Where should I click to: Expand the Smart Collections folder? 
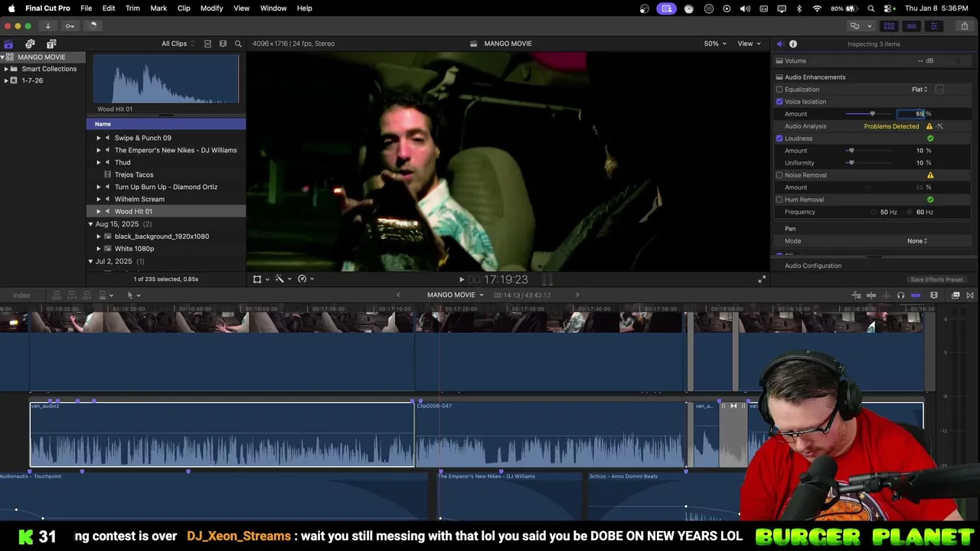click(6, 69)
